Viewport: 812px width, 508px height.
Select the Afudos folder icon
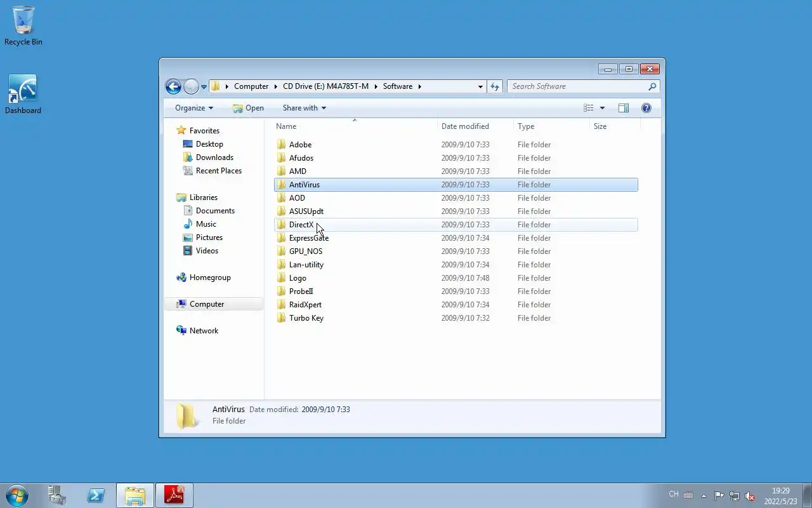tap(282, 158)
